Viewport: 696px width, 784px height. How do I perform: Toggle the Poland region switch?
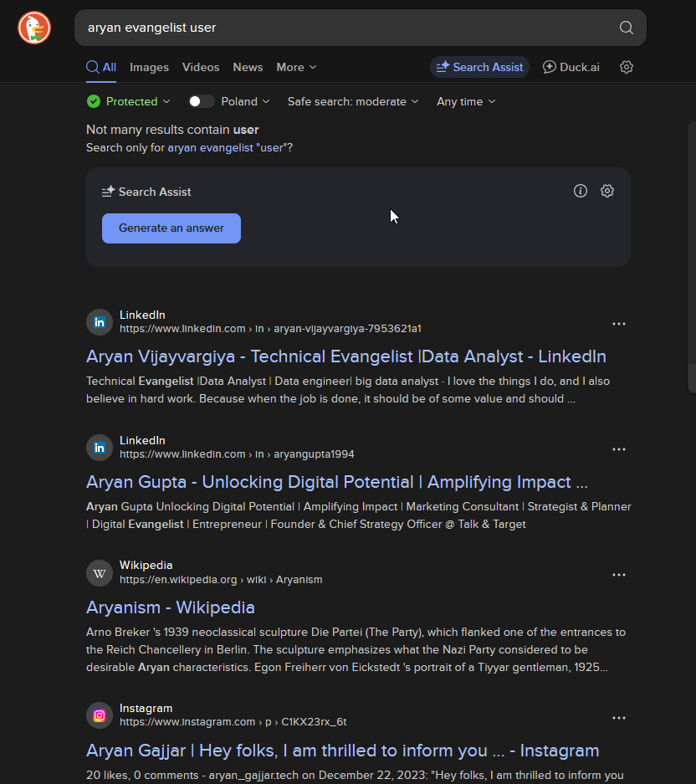click(x=201, y=101)
